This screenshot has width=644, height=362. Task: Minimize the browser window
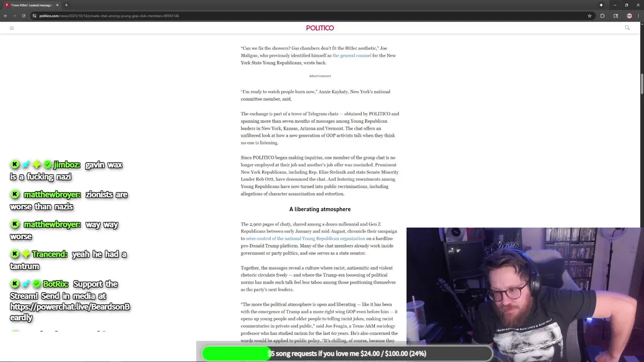pyautogui.click(x=615, y=5)
